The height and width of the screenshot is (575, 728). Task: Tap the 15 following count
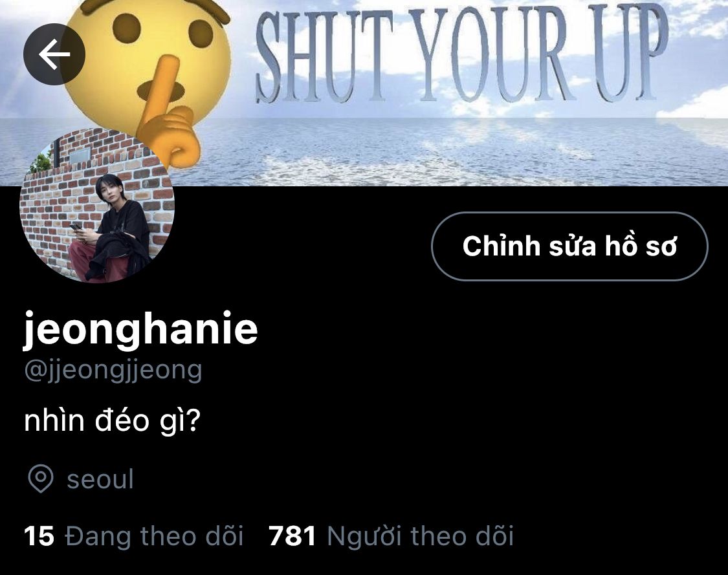tap(39, 536)
